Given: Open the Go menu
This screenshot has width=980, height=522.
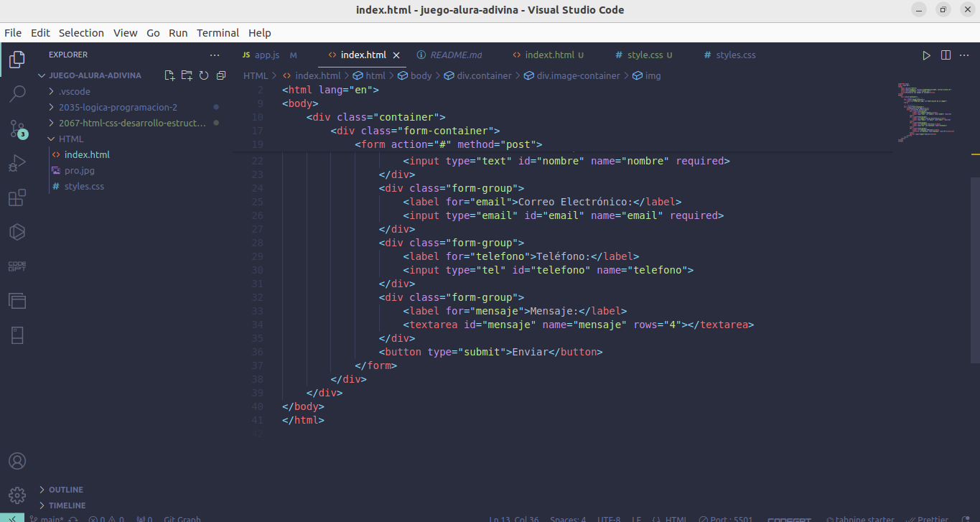Looking at the screenshot, I should [x=153, y=33].
